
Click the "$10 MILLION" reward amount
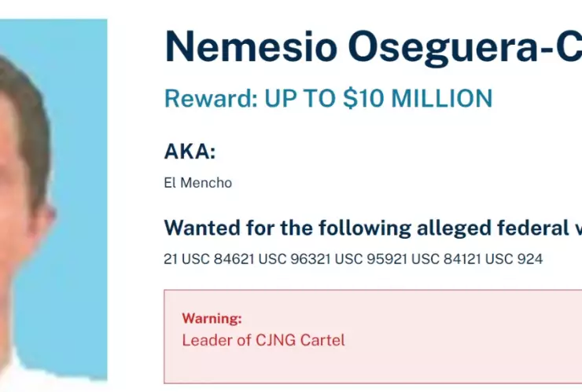(418, 99)
